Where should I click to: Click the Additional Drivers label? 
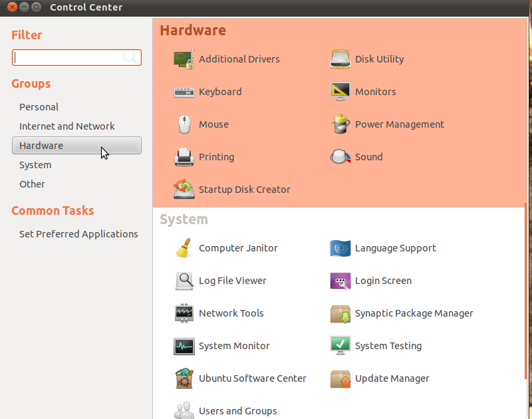tap(239, 59)
